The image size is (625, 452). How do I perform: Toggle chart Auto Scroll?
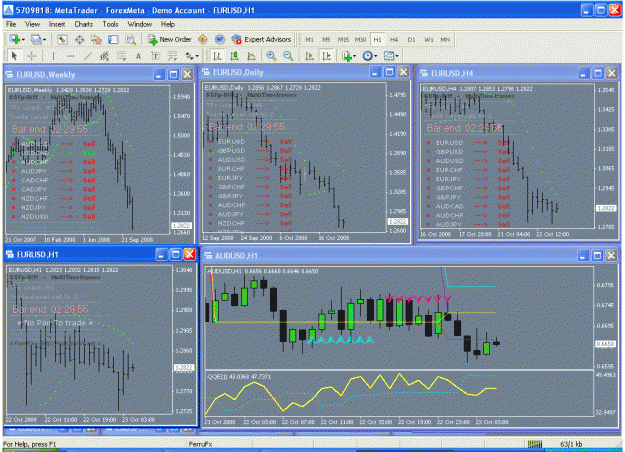tap(309, 56)
